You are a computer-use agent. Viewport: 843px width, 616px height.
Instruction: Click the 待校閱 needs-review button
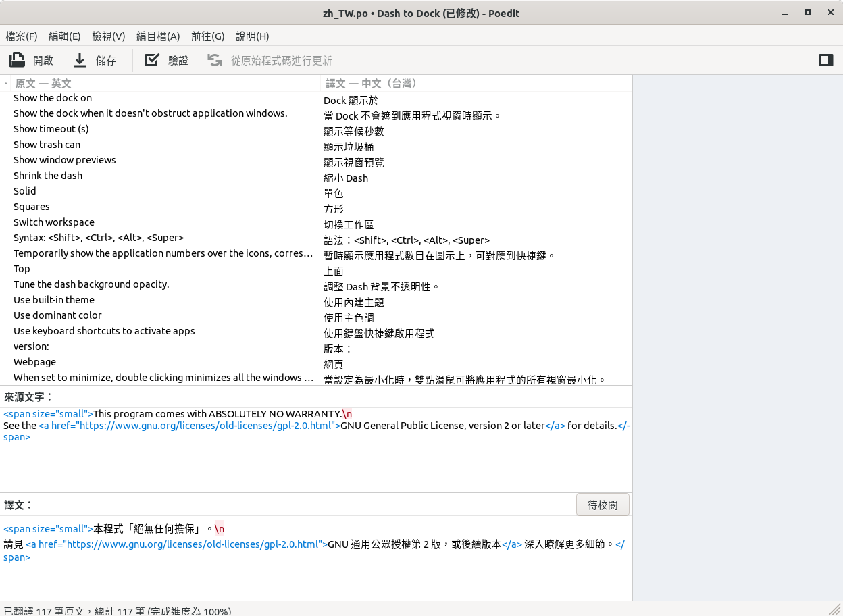[x=603, y=505]
